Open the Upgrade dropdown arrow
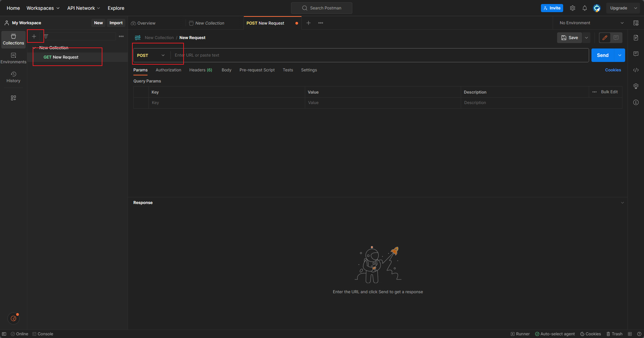 (x=636, y=8)
